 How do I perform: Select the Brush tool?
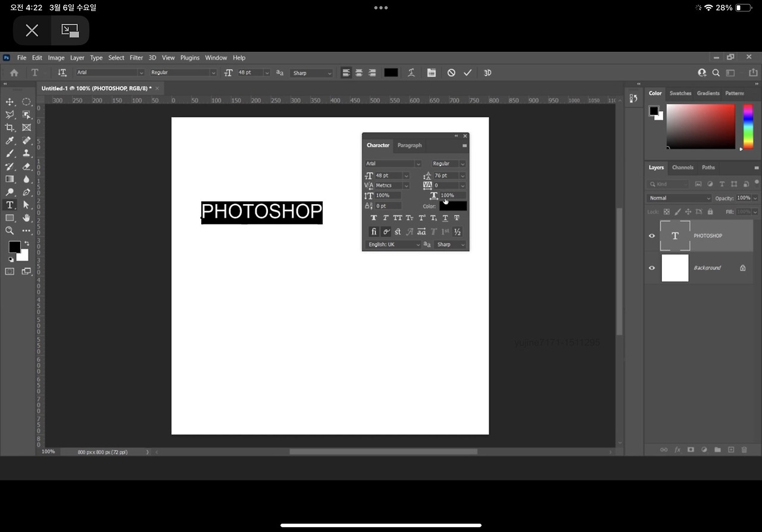point(10,154)
